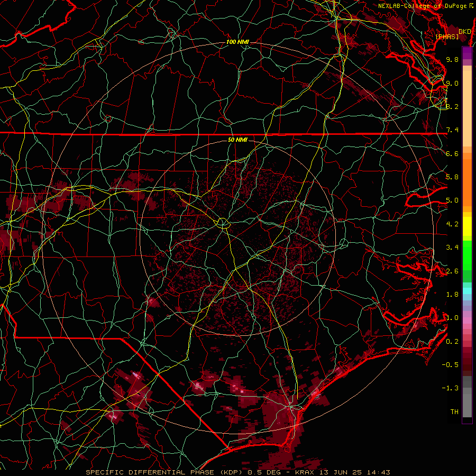Viewport: 476px width, 476px height.
Task: Click the bright green band of the color scale
Action: coord(467,254)
